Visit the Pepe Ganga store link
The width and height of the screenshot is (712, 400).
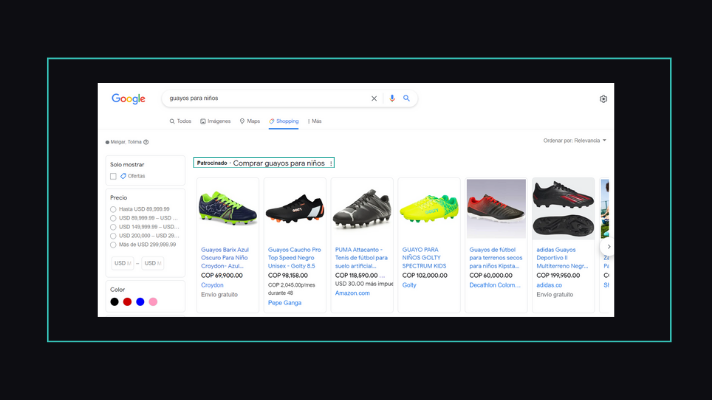[x=285, y=303]
